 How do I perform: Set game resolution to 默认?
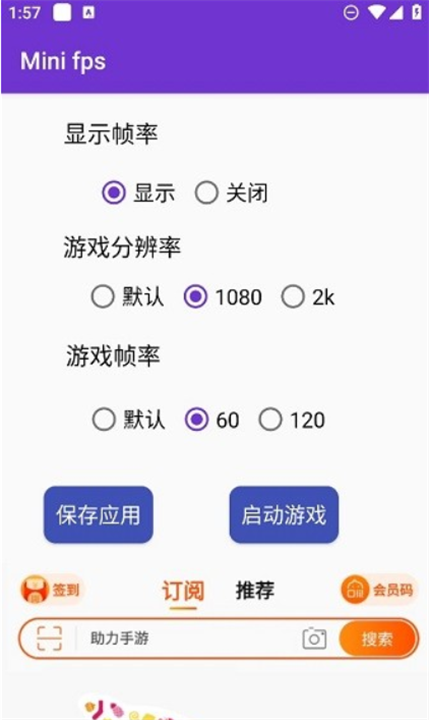[128, 297]
